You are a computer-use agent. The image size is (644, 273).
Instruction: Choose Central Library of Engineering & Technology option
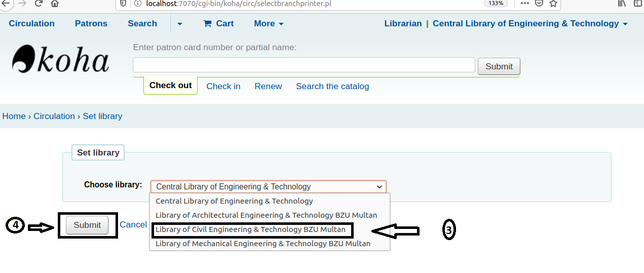click(270, 201)
